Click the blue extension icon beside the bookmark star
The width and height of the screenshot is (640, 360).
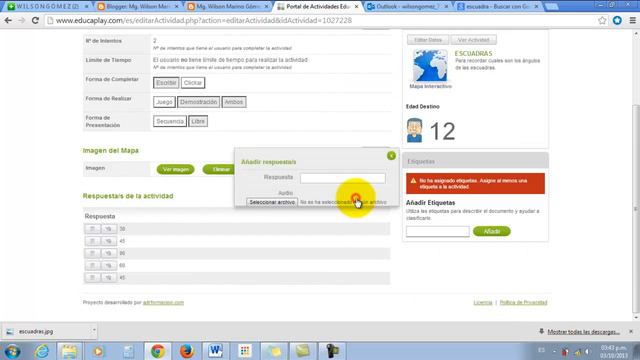(x=617, y=20)
